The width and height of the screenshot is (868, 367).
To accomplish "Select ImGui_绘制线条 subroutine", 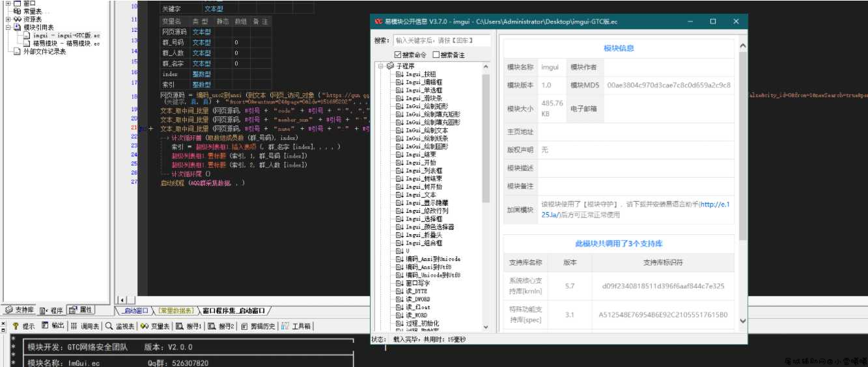I will (x=427, y=139).
